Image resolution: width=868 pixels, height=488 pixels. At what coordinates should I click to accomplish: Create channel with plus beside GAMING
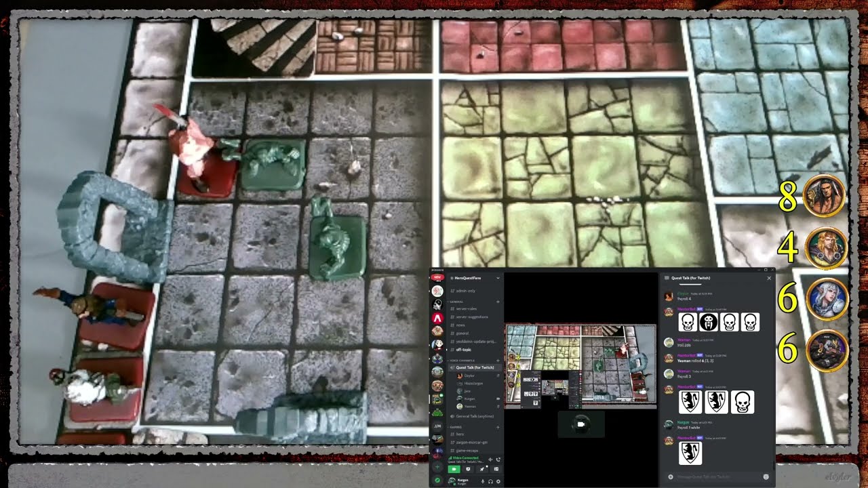pos(498,427)
